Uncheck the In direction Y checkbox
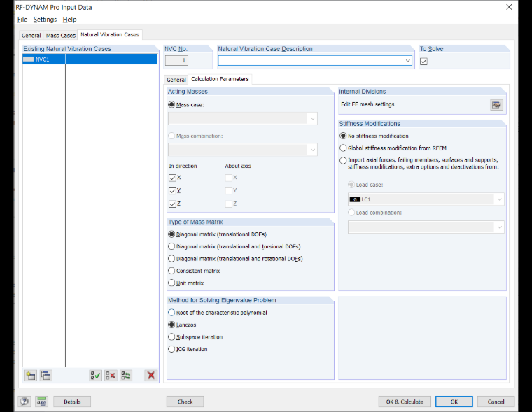The width and height of the screenshot is (532, 412). click(x=172, y=191)
